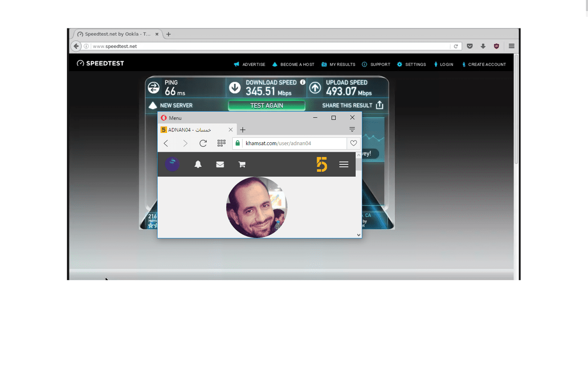Screen dimensions: 588x368
Task: Click NEW SERVER button
Action: (x=171, y=105)
